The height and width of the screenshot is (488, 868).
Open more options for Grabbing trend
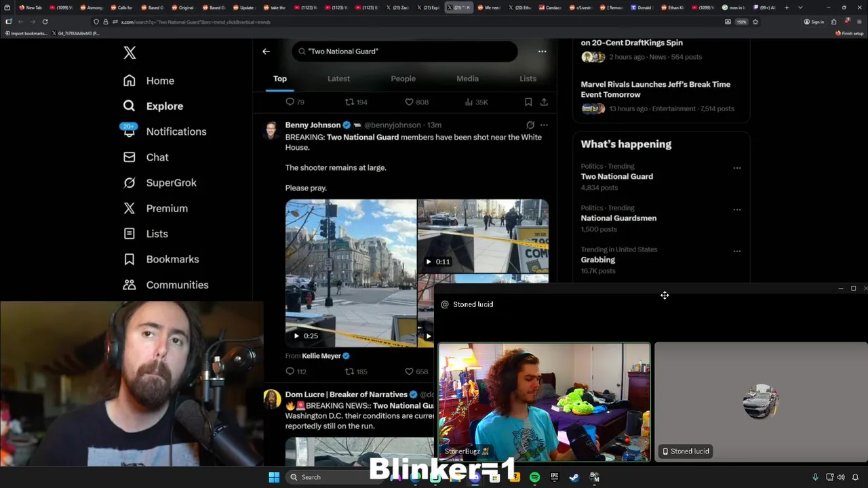point(737,251)
